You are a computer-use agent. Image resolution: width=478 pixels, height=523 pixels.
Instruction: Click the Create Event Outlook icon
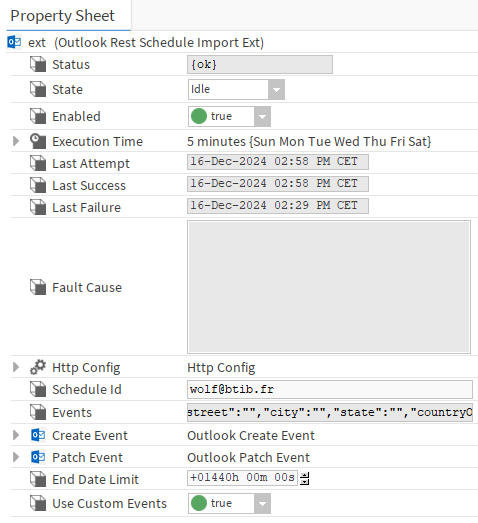[38, 435]
